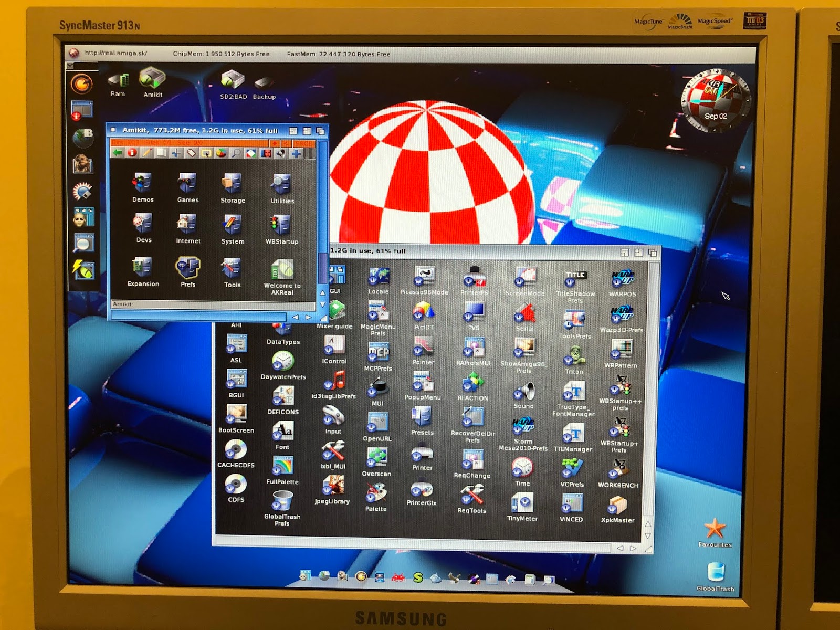This screenshot has height=630, width=840.
Task: Click the clipboard paste icon in Amikit toolbar
Action: [x=191, y=153]
